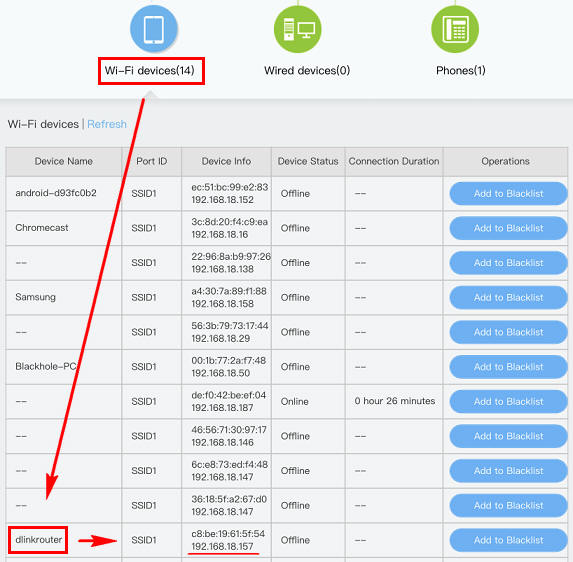This screenshot has height=562, width=573.
Task: Click the Connection Duration column header
Action: click(394, 162)
